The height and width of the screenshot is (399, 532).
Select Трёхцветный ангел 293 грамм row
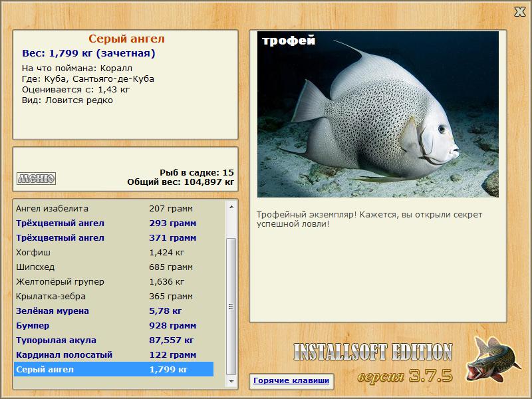[114, 223]
